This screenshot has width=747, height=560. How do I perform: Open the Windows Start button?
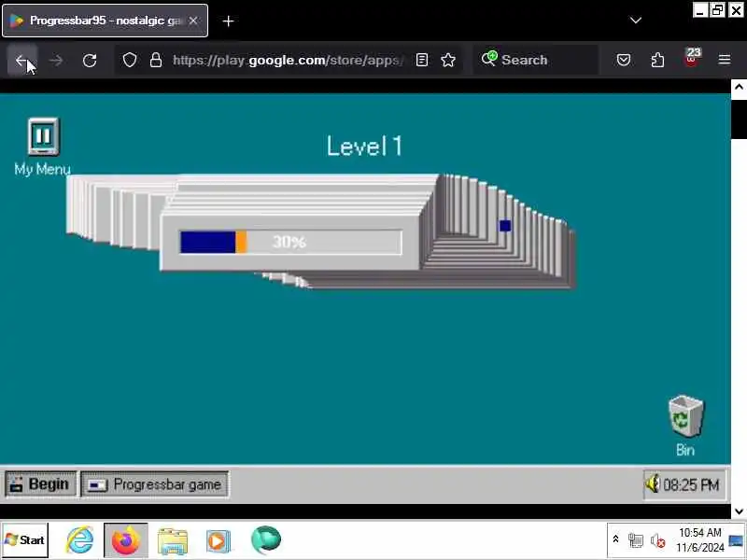(25, 540)
